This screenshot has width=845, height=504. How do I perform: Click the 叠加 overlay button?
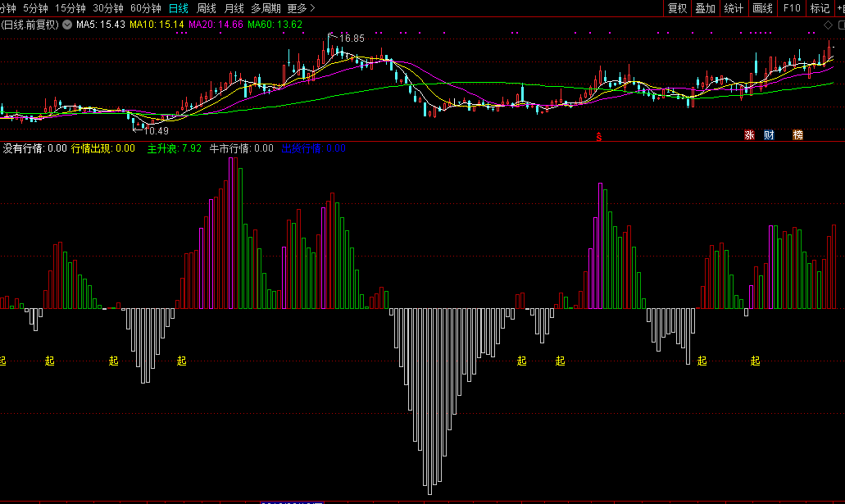coord(705,8)
